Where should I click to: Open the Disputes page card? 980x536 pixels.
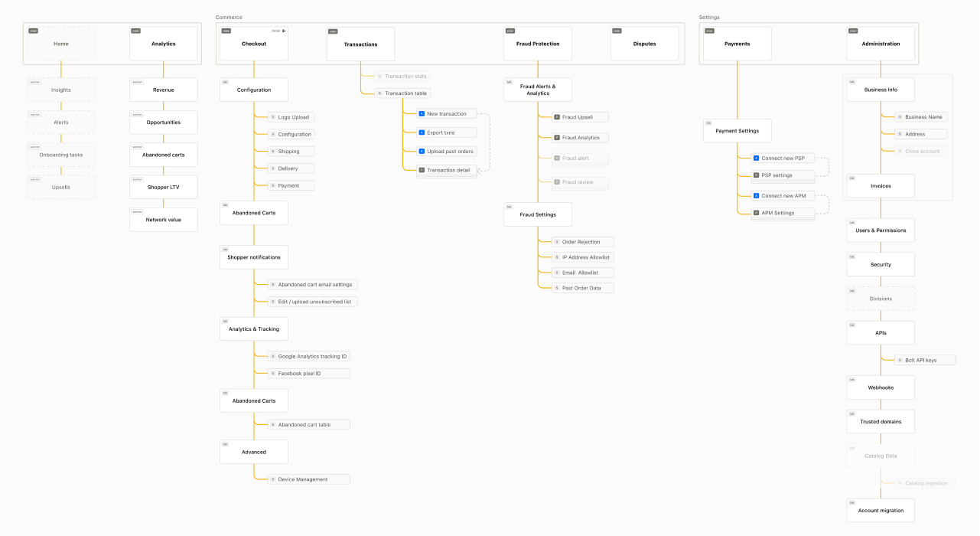click(644, 44)
